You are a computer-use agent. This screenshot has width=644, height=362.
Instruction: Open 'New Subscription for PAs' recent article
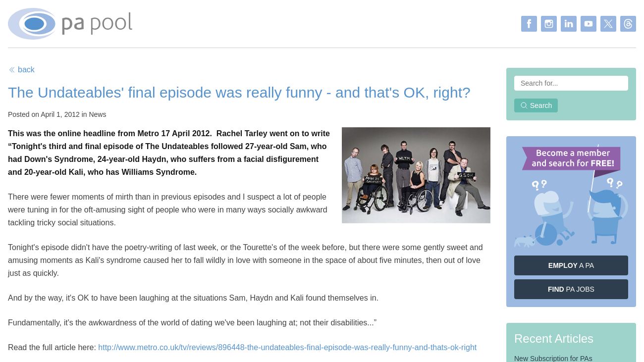(x=553, y=358)
